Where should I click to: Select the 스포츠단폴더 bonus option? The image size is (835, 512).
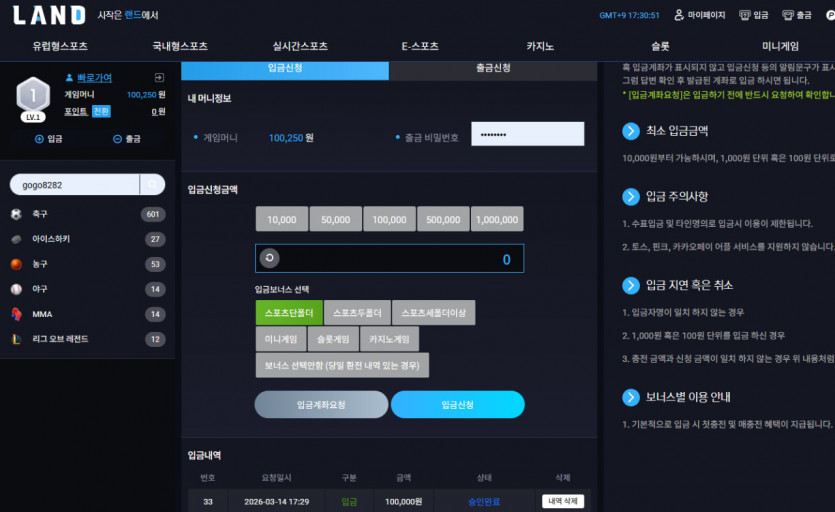(x=289, y=313)
